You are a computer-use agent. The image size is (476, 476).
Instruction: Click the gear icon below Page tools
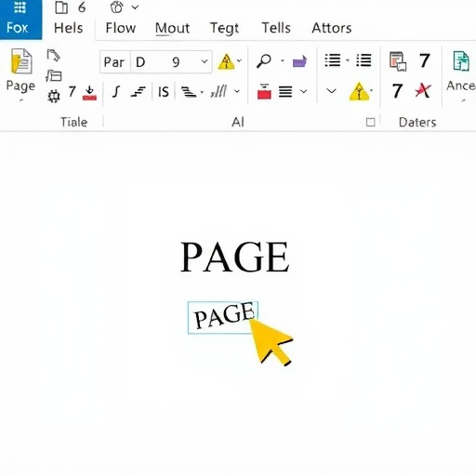click(54, 96)
